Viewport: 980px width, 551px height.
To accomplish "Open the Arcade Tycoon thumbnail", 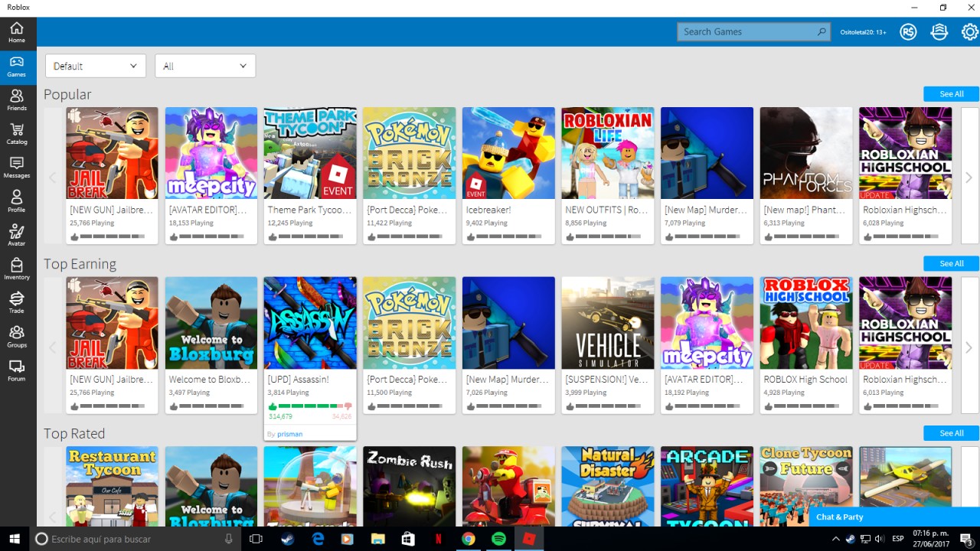I will pyautogui.click(x=707, y=487).
